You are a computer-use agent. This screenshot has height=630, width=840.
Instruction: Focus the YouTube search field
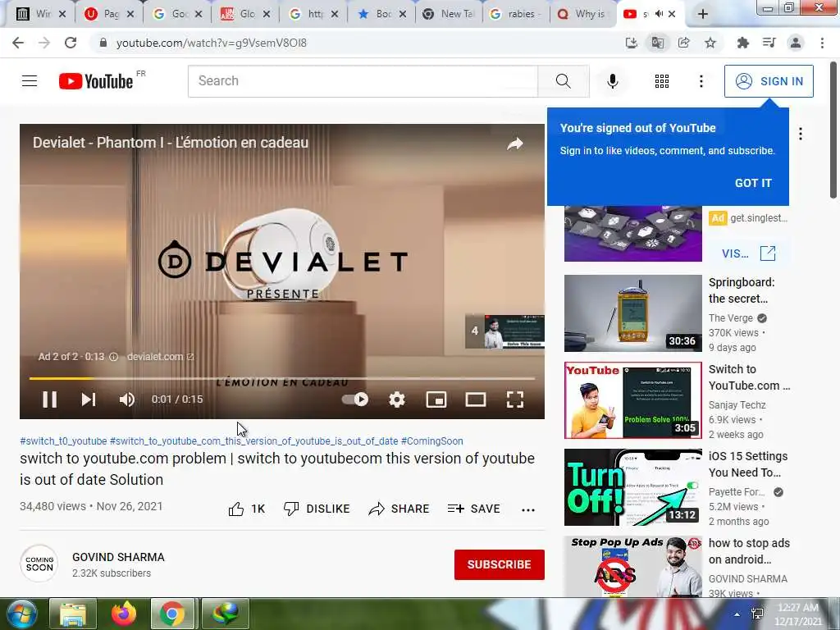363,81
